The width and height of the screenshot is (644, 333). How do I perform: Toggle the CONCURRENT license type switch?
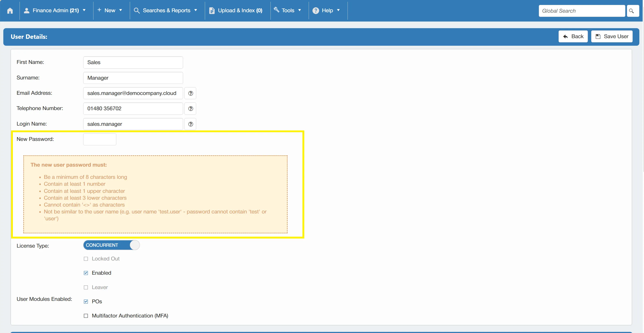click(x=111, y=245)
